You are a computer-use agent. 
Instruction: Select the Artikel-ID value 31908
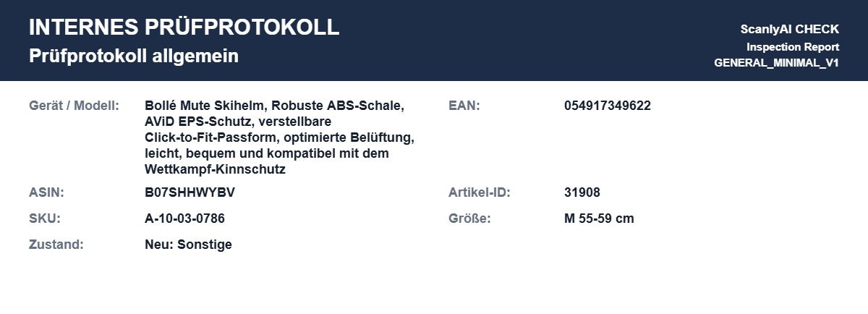point(582,192)
